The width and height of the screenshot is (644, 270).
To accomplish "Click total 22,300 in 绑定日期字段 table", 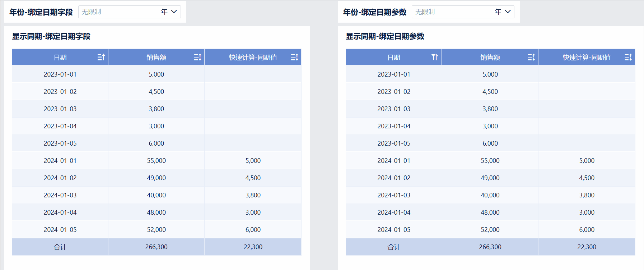I will tap(253, 247).
